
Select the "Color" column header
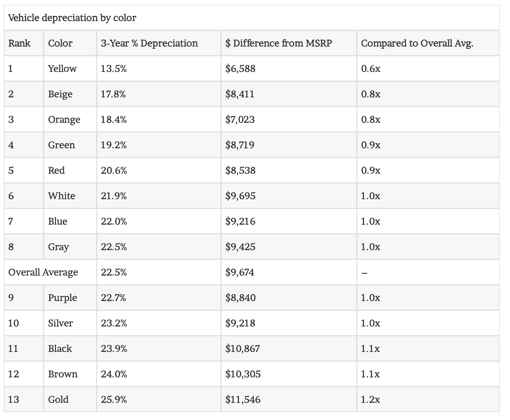[x=60, y=43]
